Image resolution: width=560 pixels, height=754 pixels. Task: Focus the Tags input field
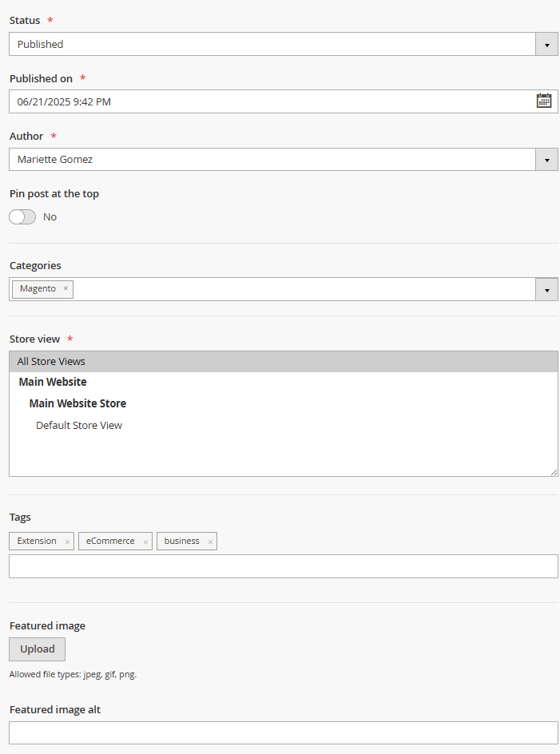point(283,566)
